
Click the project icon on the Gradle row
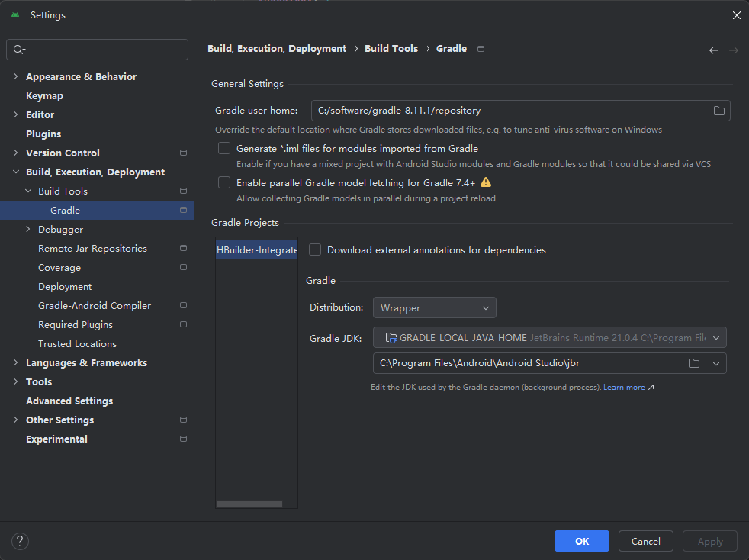[183, 211]
